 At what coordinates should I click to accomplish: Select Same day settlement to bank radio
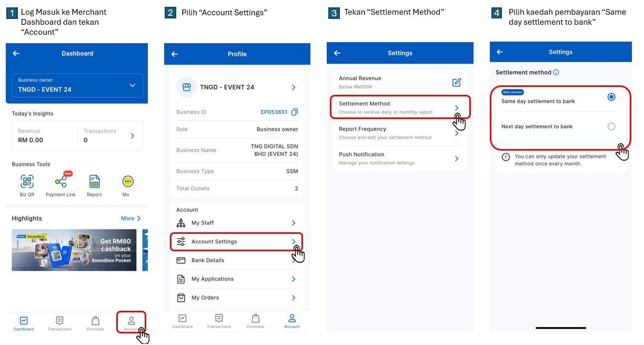611,97
